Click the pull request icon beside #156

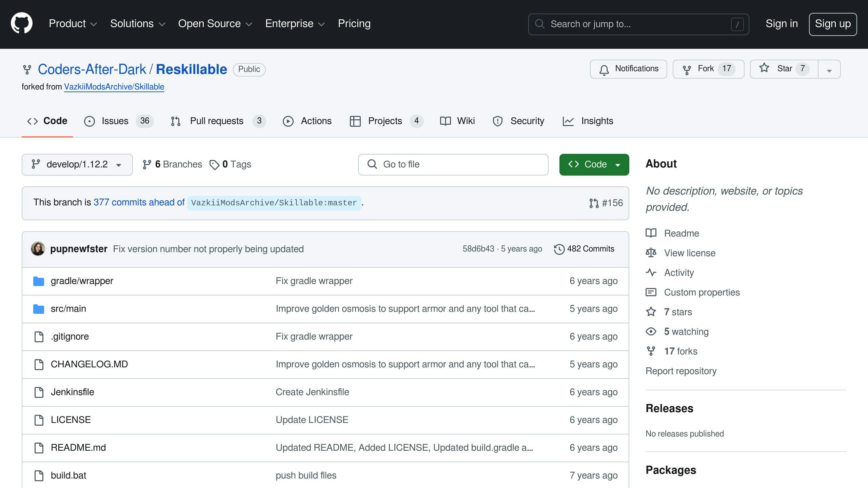[594, 203]
